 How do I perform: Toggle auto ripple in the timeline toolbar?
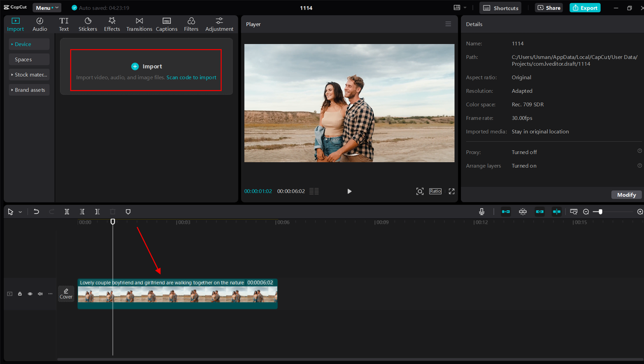[556, 212]
